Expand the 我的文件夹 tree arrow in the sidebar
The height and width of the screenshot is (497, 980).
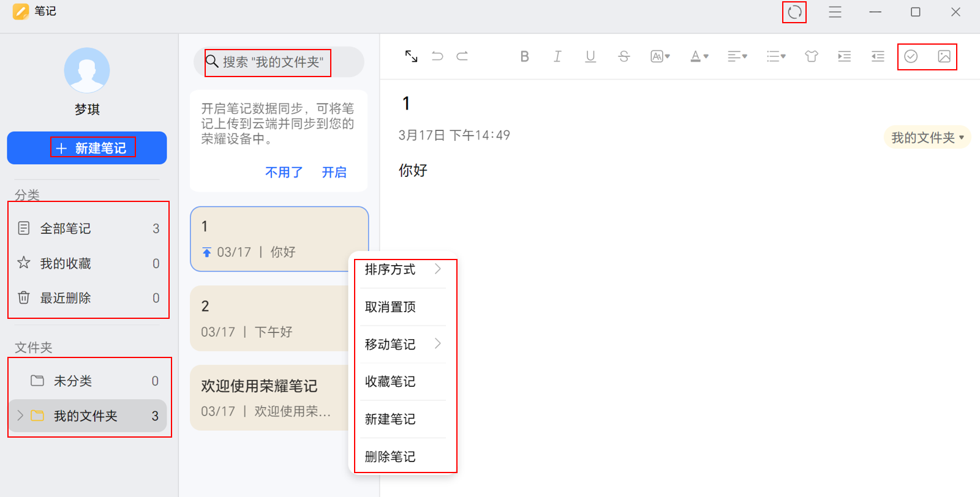tap(20, 416)
